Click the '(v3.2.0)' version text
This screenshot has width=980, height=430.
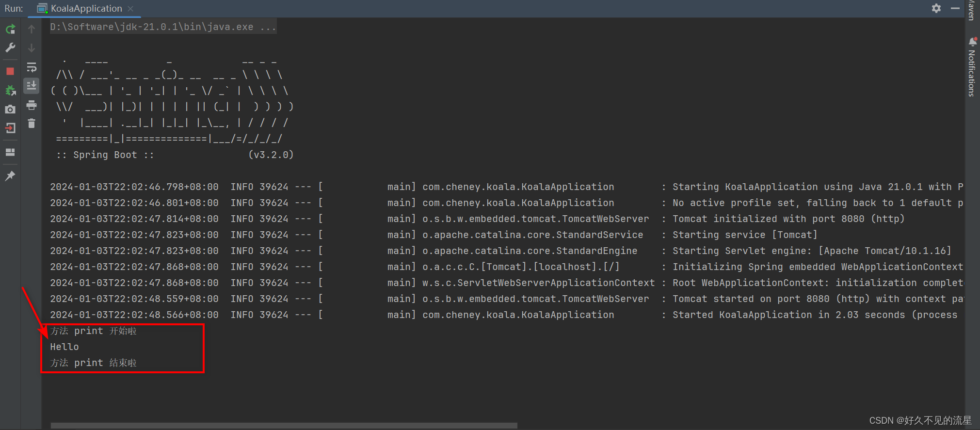(271, 155)
